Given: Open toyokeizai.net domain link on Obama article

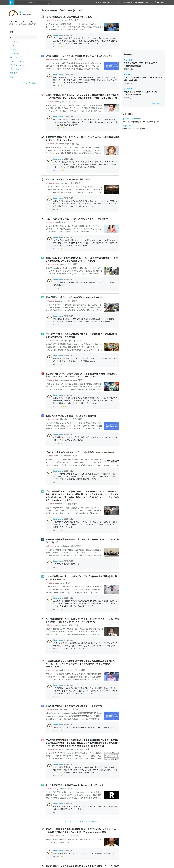Looking at the screenshot, I should pos(61,20).
